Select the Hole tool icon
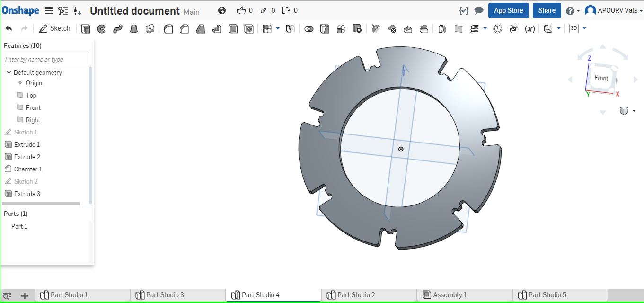 click(x=249, y=29)
